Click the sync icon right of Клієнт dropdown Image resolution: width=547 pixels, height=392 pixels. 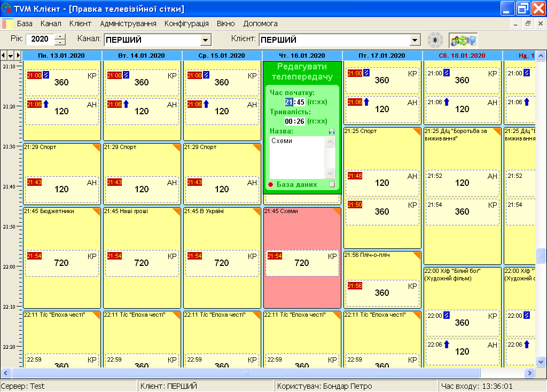463,40
